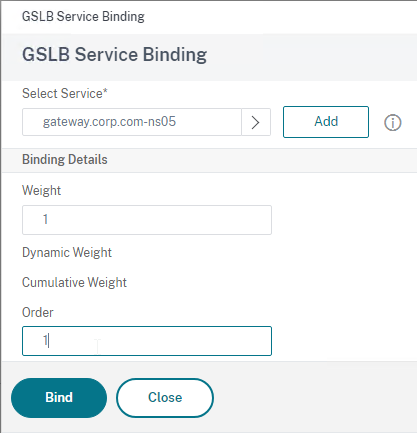Click the value 1 in the Weight box

coord(45,220)
